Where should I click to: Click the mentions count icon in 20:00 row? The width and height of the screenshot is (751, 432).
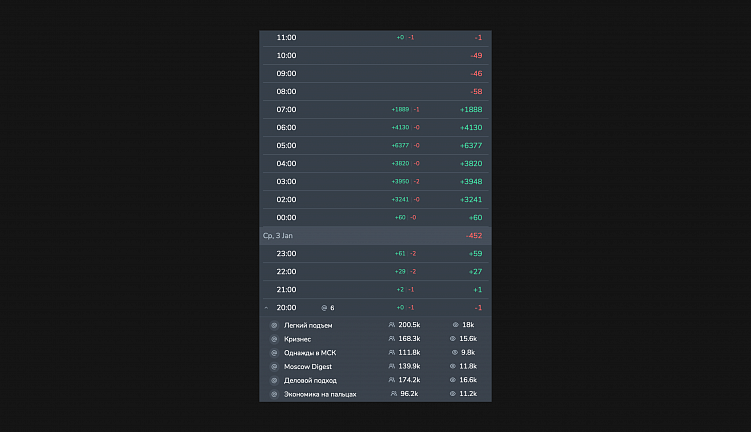(x=324, y=308)
